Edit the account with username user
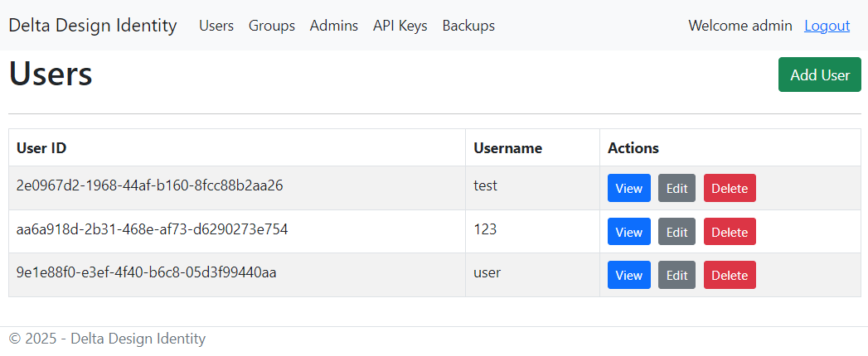This screenshot has width=868, height=356. pyautogui.click(x=676, y=275)
